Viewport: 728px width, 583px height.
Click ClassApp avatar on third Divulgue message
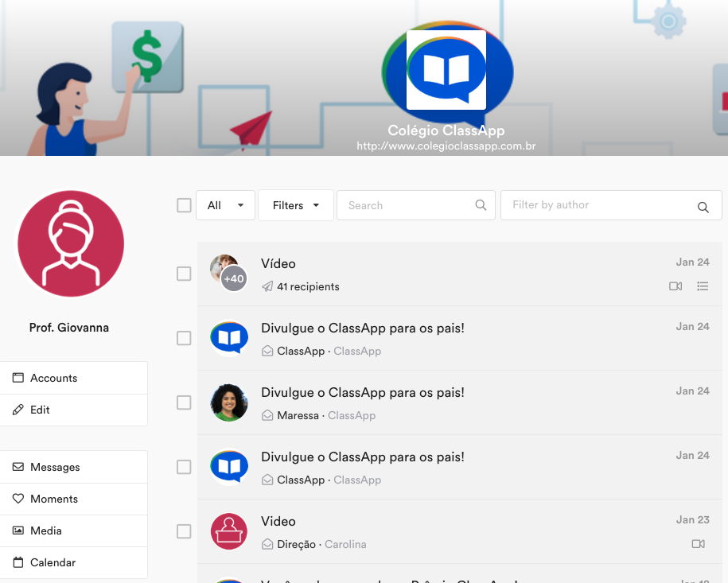pyautogui.click(x=229, y=467)
